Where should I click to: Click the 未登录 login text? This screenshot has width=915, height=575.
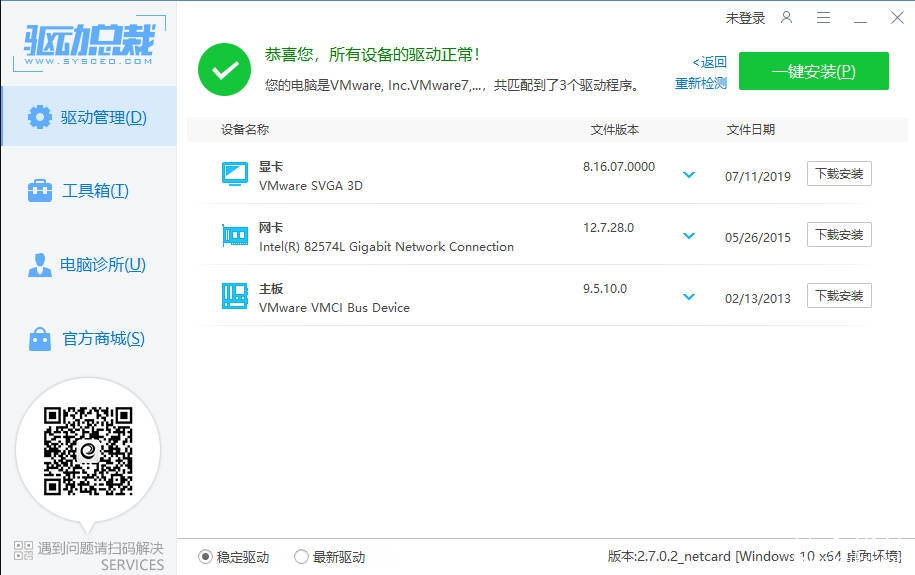coord(745,18)
